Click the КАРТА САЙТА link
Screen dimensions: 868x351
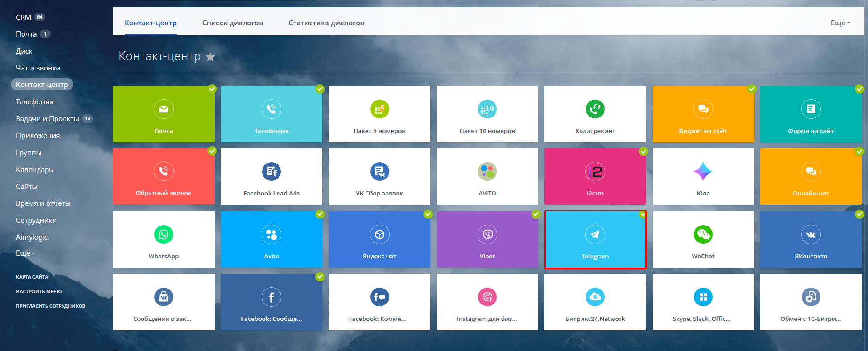[x=32, y=277]
